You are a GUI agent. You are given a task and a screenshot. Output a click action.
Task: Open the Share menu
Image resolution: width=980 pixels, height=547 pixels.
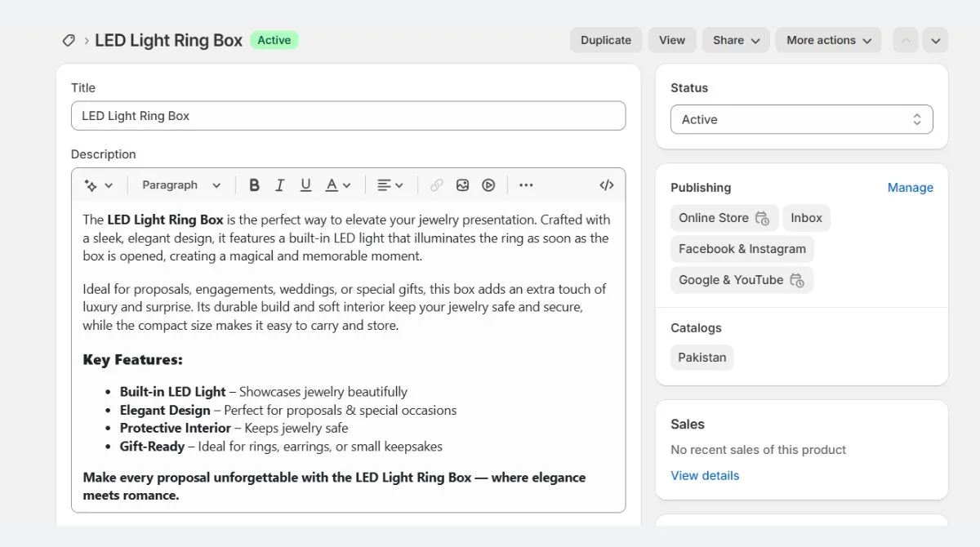(735, 39)
